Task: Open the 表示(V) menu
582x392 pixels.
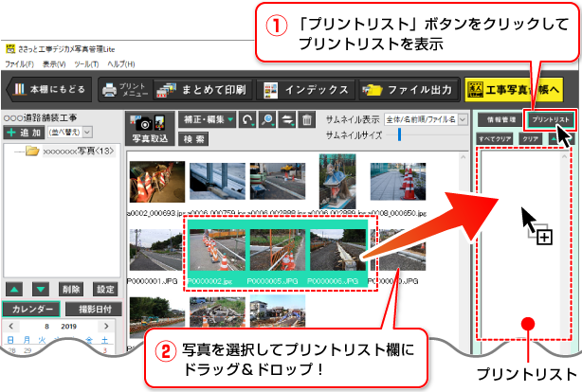Action: [x=54, y=64]
